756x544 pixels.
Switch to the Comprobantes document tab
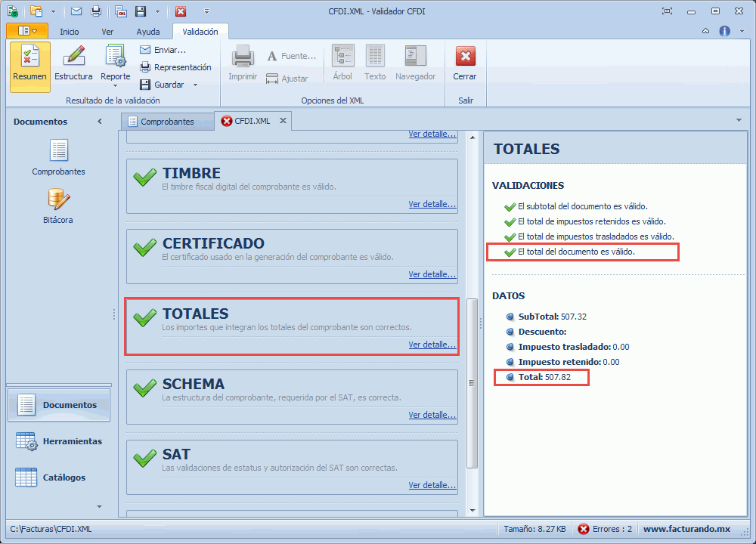166,122
